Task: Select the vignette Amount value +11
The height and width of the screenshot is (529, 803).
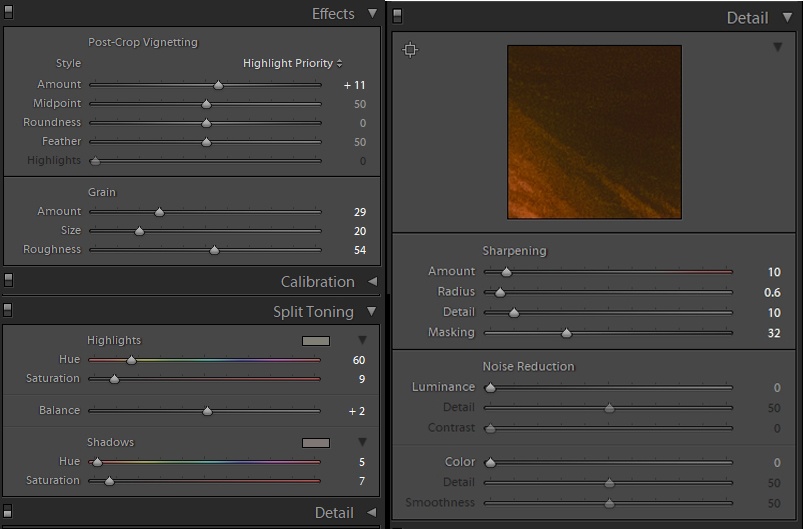Action: point(354,86)
